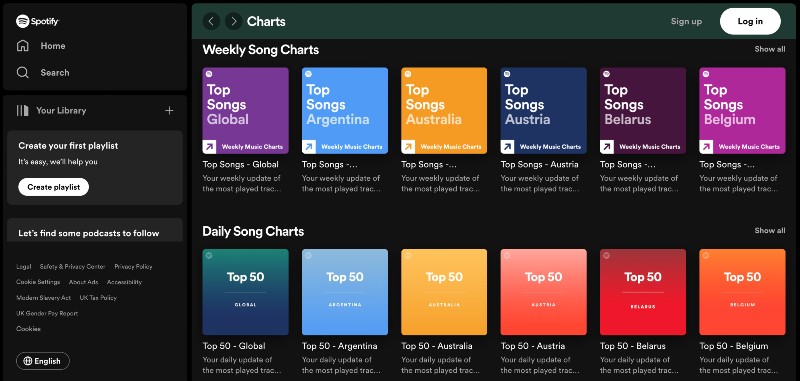Open Cookie Settings link

tap(38, 282)
